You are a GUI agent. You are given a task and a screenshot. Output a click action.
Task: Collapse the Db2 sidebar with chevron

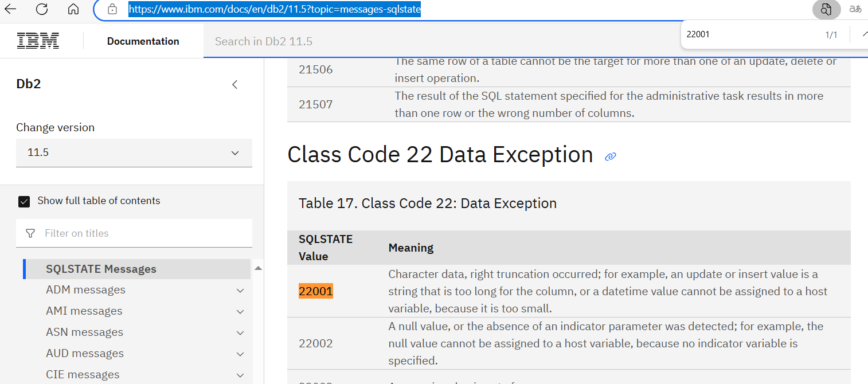click(x=234, y=85)
